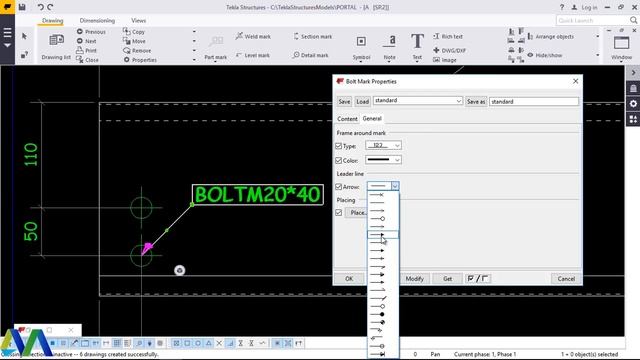This screenshot has height=360, width=640.
Task: Add a Note to the drawing
Action: [x=390, y=47]
